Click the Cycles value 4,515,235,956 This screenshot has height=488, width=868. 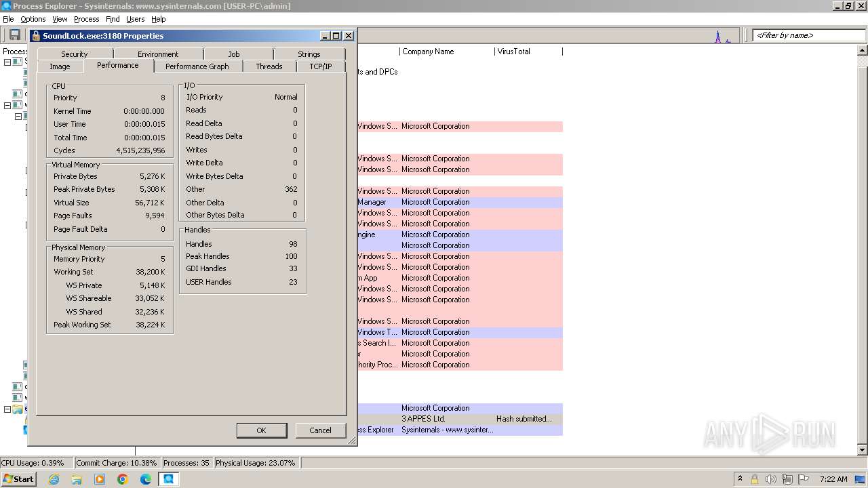click(x=140, y=150)
